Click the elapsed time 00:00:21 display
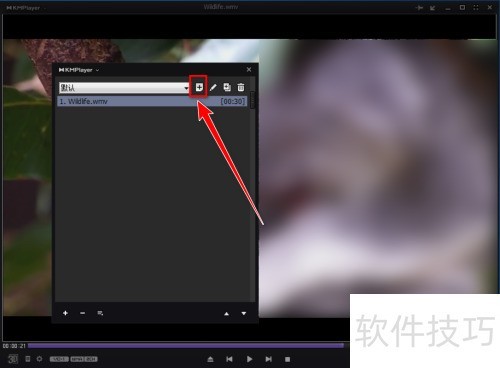This screenshot has width=500, height=368. pos(14,346)
